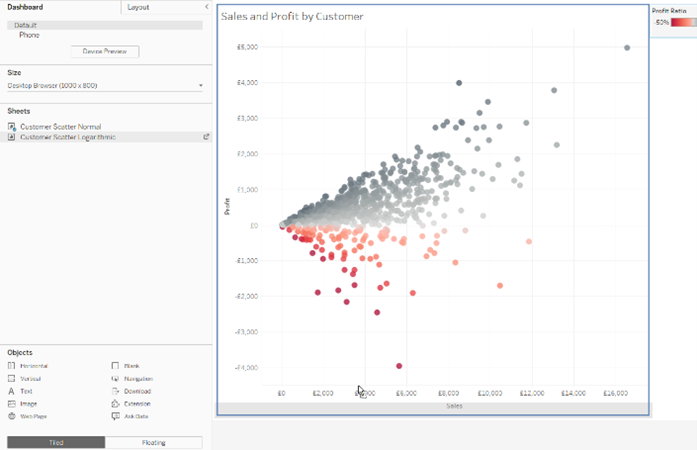Click the Customer Scatter Logarithmic sheet icon
Screen dimensions: 697x450
click(x=12, y=137)
